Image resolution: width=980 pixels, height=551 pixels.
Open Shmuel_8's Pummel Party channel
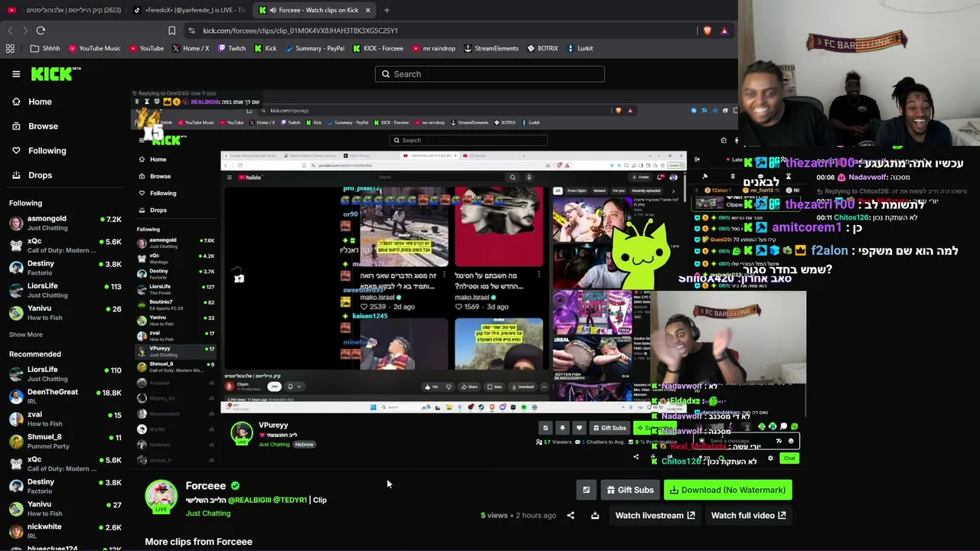click(x=65, y=441)
